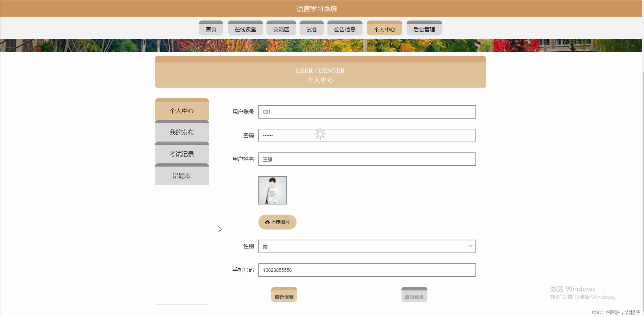This screenshot has height=317, width=644.
Task: Open 考试记录 from the sidebar
Action: click(x=182, y=154)
